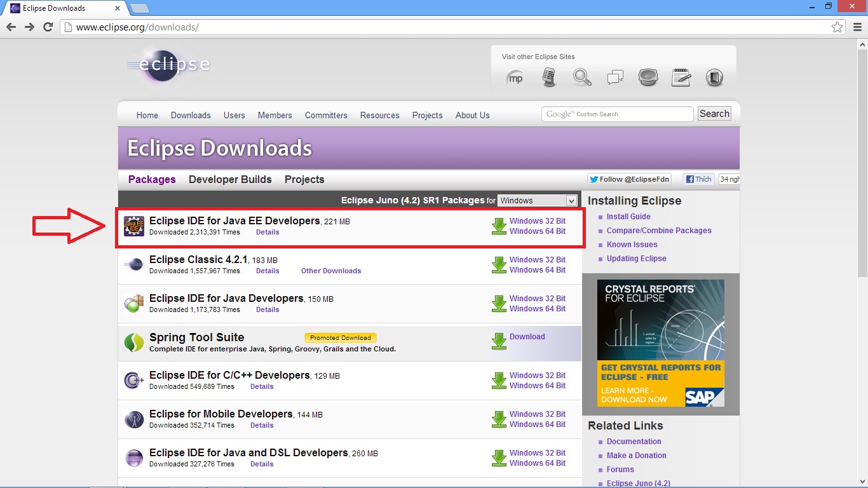Click the Facebook Thích button
Screen dimensions: 868x488
point(698,179)
